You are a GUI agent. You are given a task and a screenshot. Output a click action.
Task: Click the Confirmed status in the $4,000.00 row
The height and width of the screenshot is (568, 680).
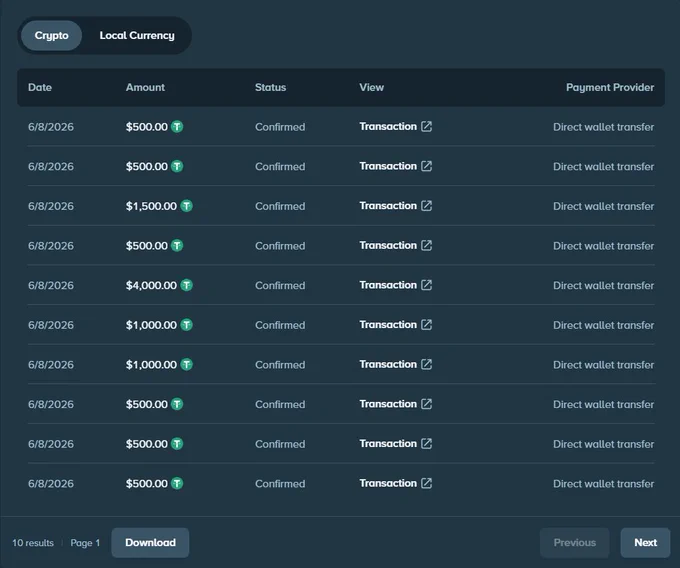(x=280, y=286)
